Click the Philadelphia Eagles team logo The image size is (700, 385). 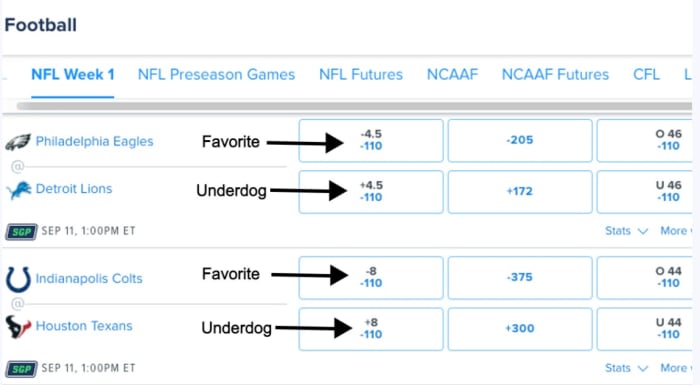18,142
